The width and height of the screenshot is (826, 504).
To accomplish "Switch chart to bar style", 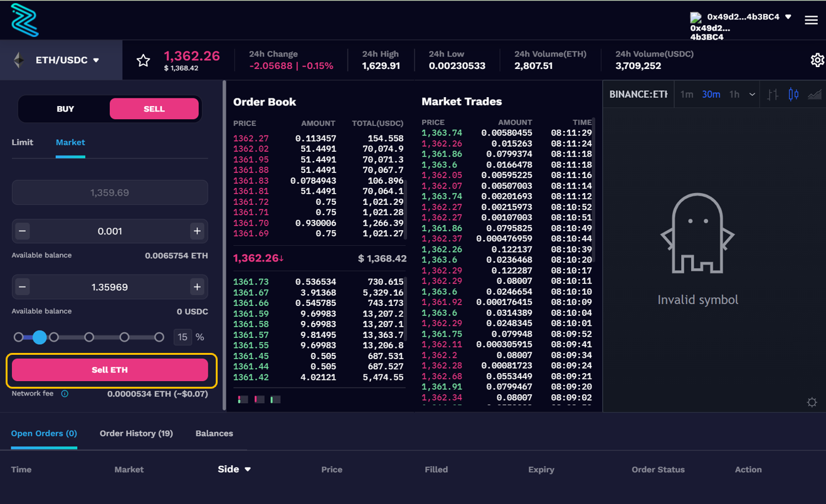I will [x=773, y=95].
